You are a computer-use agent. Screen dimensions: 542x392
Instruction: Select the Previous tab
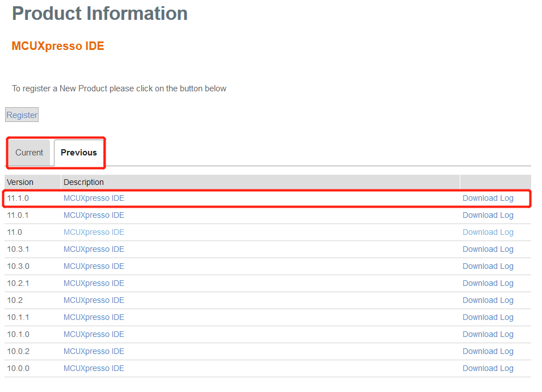pyautogui.click(x=79, y=153)
